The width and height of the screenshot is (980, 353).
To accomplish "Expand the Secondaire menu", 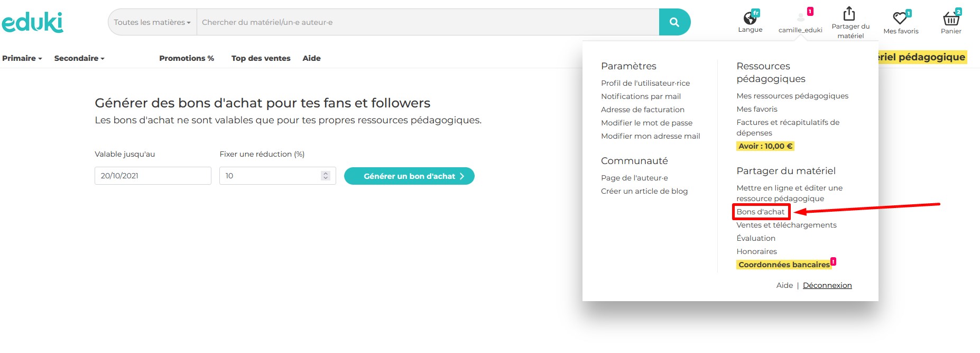I will (79, 58).
